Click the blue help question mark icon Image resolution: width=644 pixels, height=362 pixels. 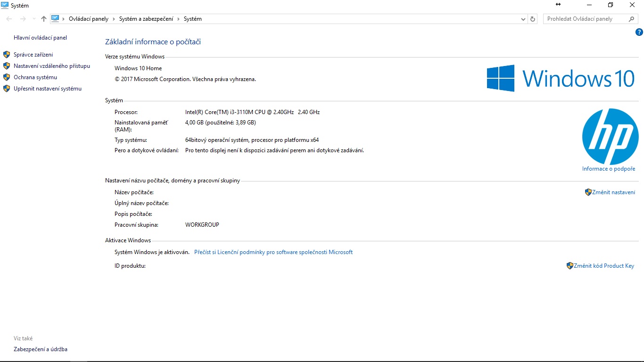point(639,33)
